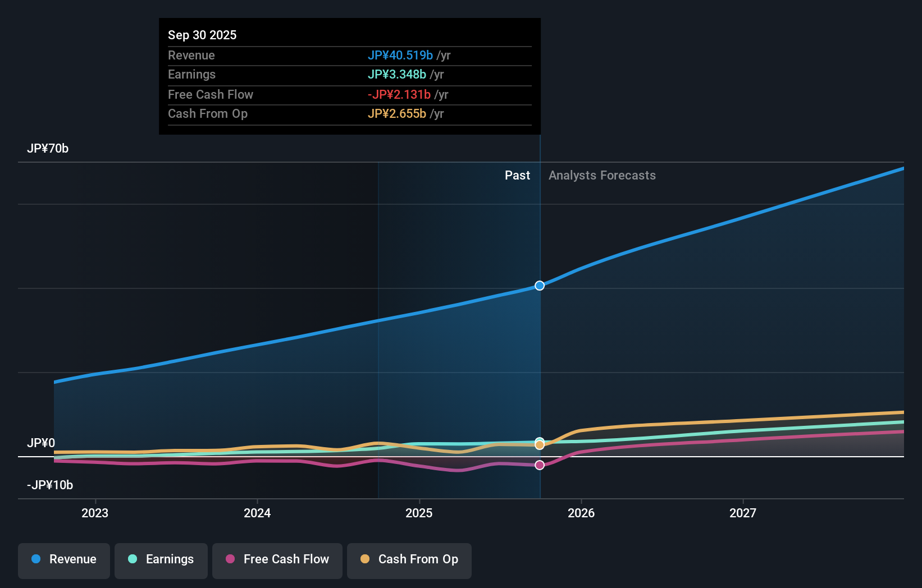This screenshot has height=588, width=922.
Task: Switch to the Analysts Forecasts section
Action: pos(602,175)
